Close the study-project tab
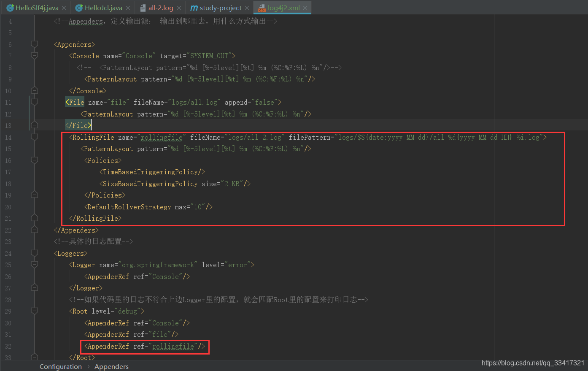Image resolution: width=588 pixels, height=371 pixels. click(247, 8)
